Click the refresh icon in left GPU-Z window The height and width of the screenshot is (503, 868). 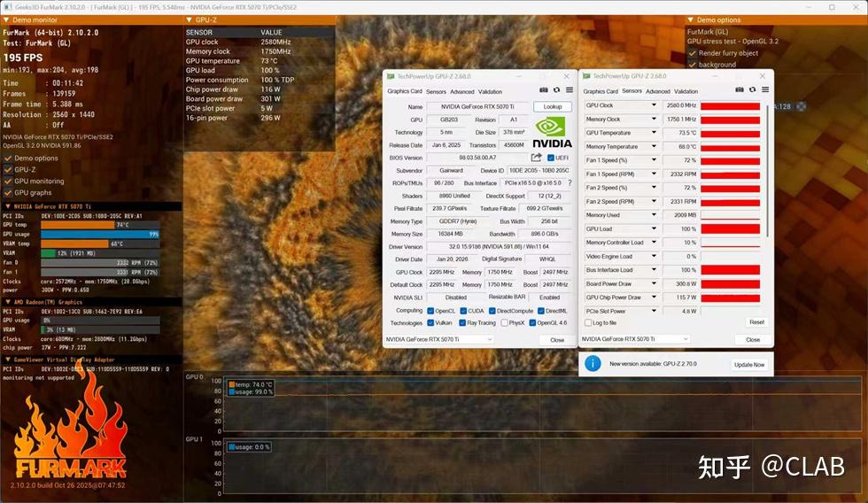tap(556, 89)
